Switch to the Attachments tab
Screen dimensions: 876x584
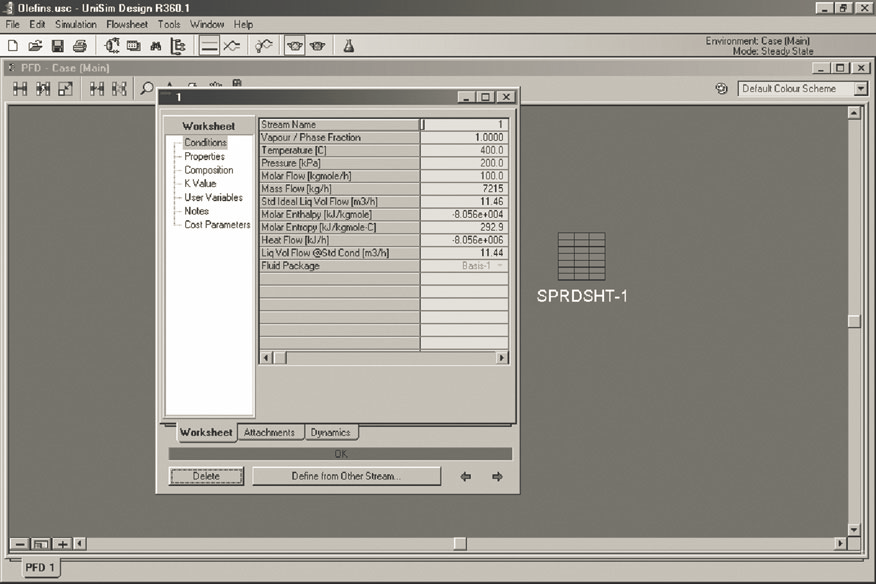click(269, 433)
